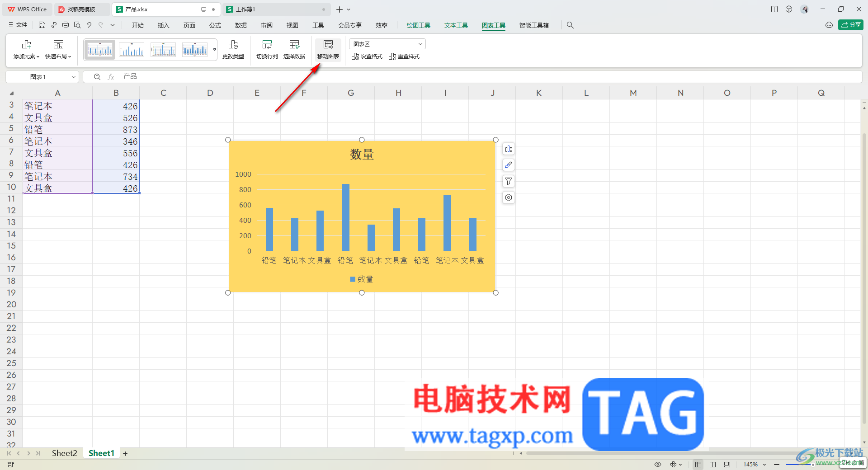
Task: Switch to Normal view mode
Action: pos(698,465)
